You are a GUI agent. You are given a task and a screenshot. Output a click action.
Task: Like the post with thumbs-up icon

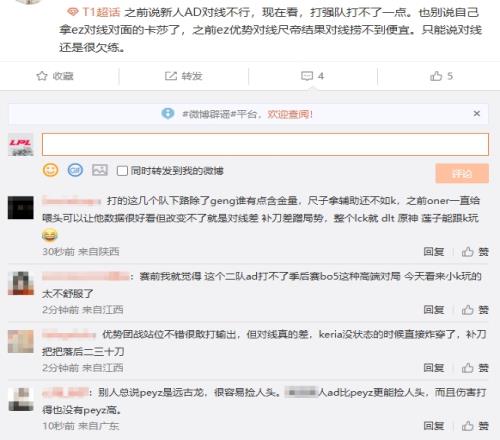[x=436, y=76]
